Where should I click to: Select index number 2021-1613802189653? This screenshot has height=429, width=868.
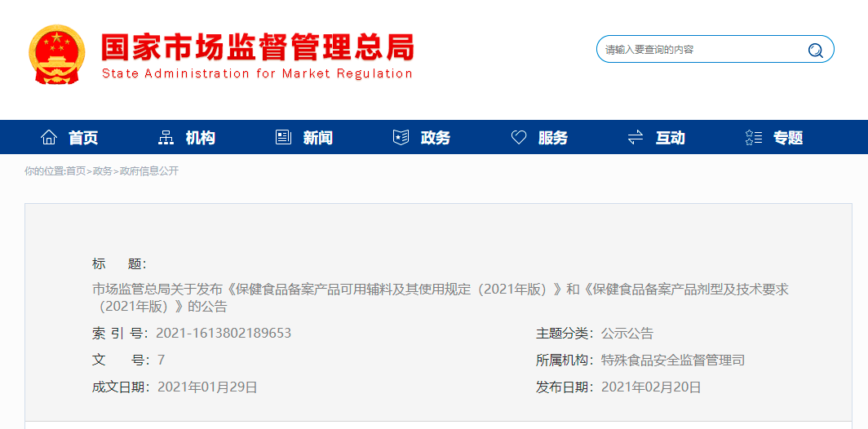(x=224, y=334)
